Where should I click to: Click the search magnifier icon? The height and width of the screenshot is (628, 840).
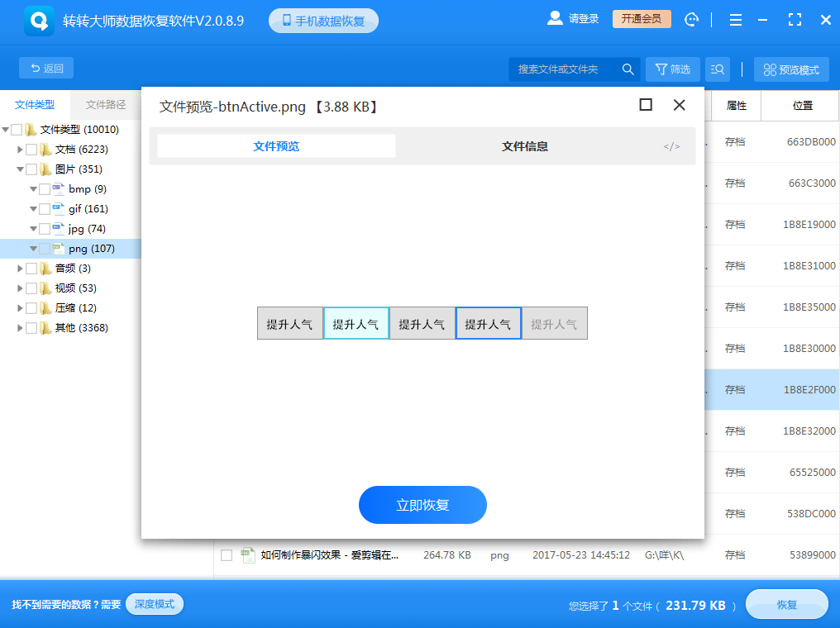pyautogui.click(x=628, y=69)
